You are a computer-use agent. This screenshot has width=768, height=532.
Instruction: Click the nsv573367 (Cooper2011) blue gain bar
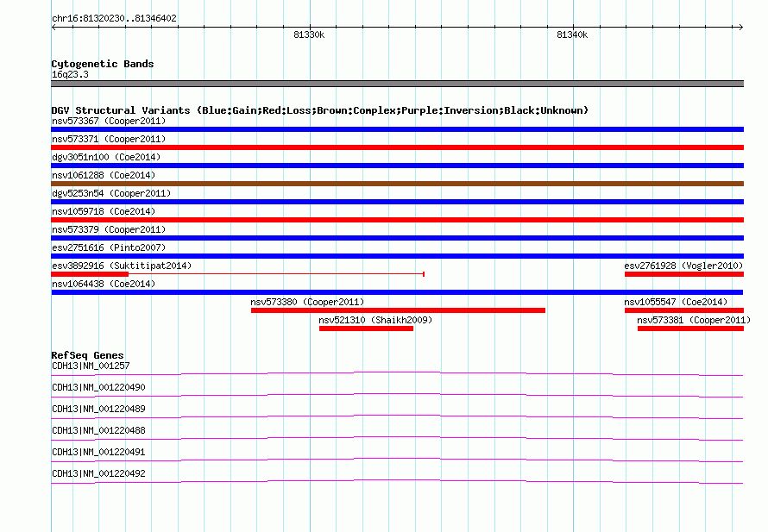(397, 129)
